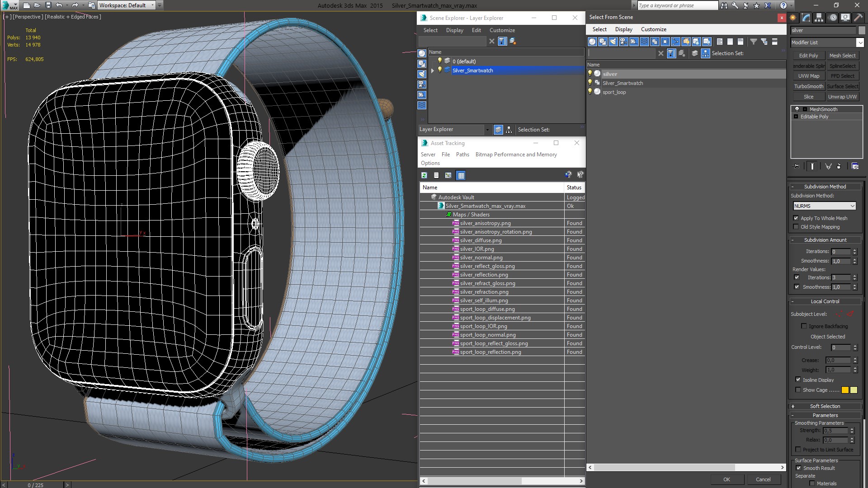This screenshot has height=488, width=868.
Task: Open Select menu in Scene Explorer
Action: coord(430,30)
